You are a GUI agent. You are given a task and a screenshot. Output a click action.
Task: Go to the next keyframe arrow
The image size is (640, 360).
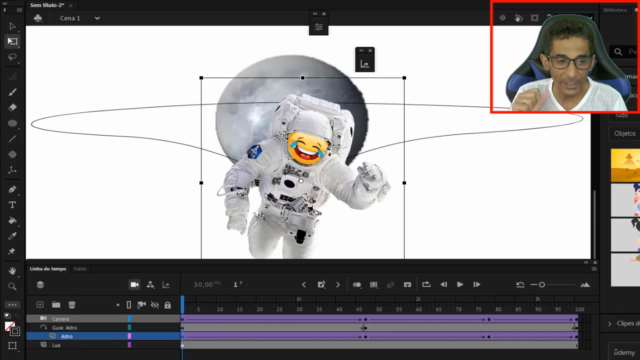coord(338,285)
